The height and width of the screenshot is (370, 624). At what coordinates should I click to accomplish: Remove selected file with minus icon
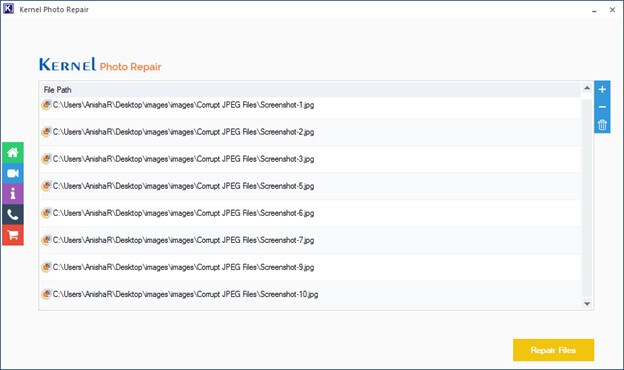pyautogui.click(x=602, y=107)
